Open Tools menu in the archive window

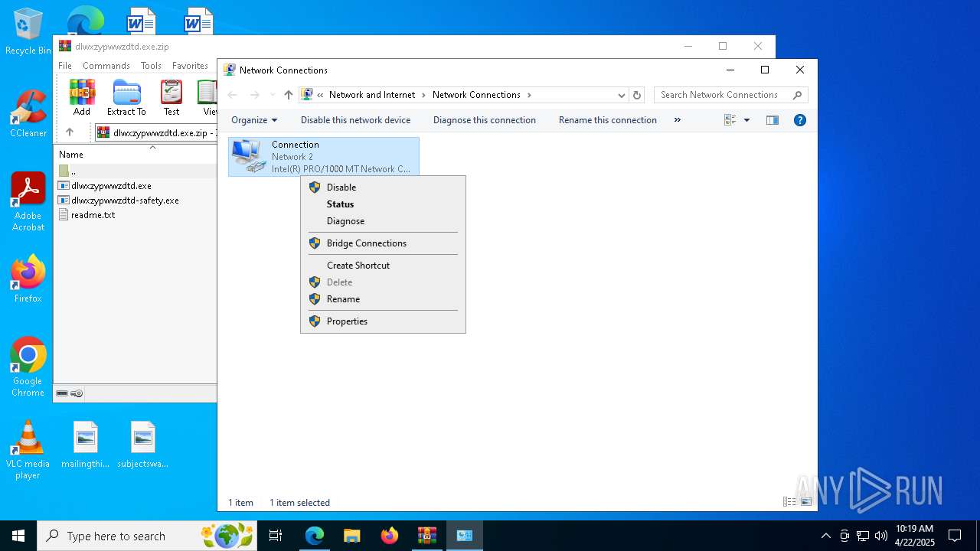click(x=151, y=66)
